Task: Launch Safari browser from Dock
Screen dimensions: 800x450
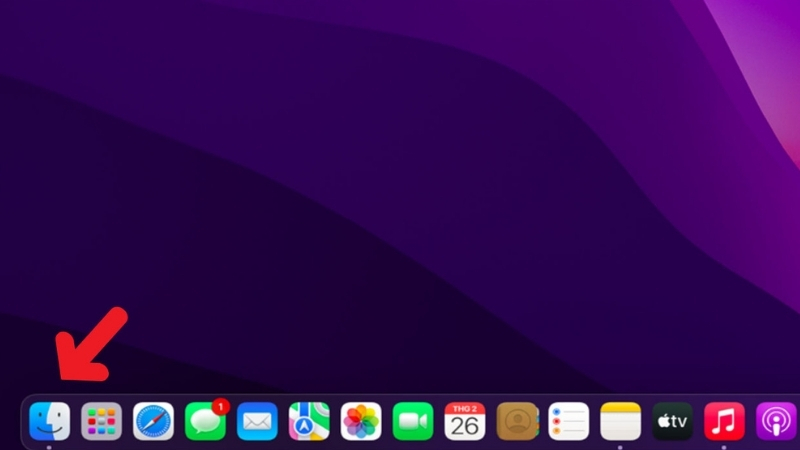Action: tap(154, 421)
